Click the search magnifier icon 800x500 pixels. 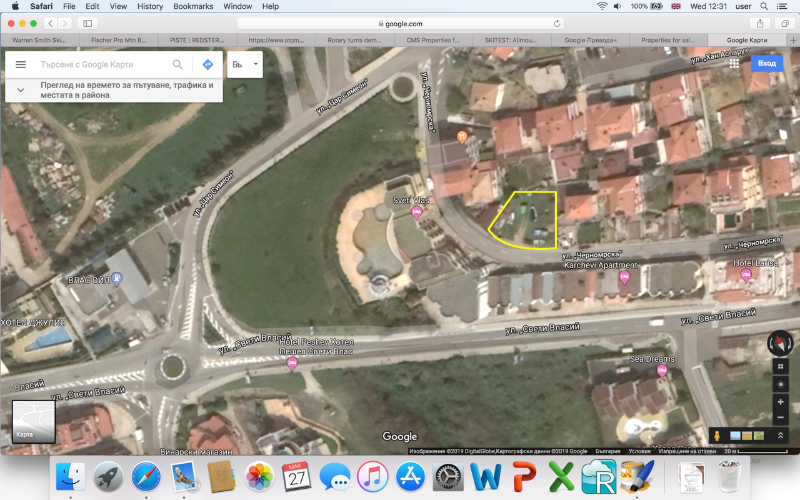[x=178, y=64]
